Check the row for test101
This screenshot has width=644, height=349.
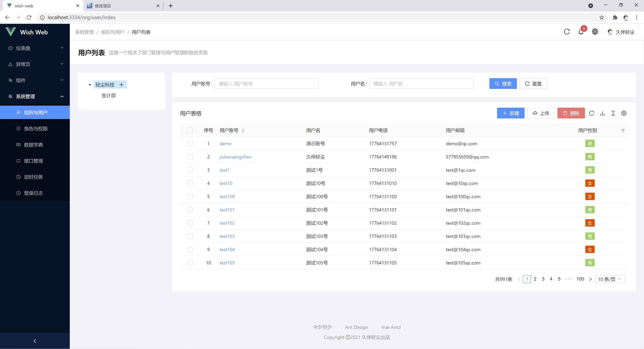pyautogui.click(x=190, y=210)
